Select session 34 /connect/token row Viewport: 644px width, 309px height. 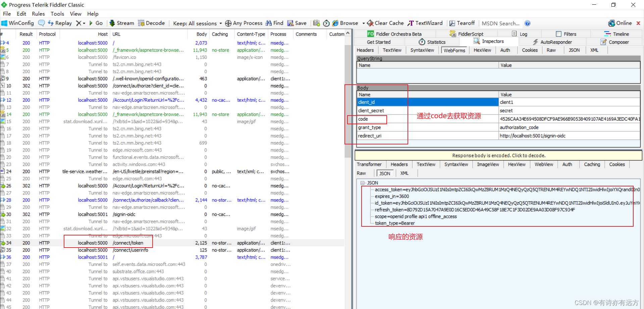click(x=172, y=243)
